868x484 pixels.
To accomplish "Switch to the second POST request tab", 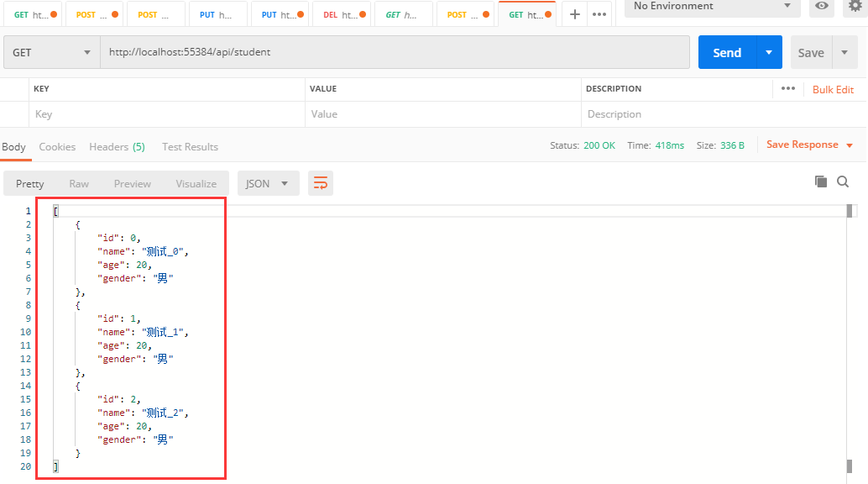I will coord(156,14).
